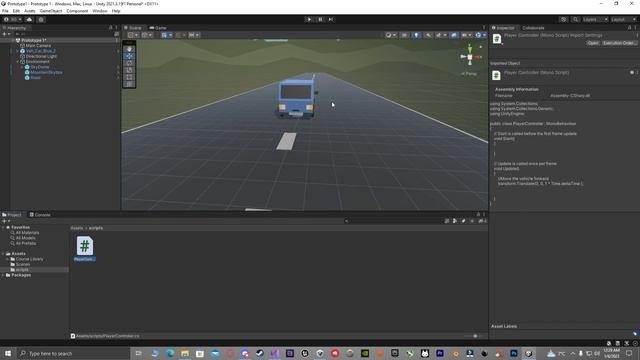Screen dimensions: 640x360
Task: Select the Move tool in Scene
Action: 129,56
